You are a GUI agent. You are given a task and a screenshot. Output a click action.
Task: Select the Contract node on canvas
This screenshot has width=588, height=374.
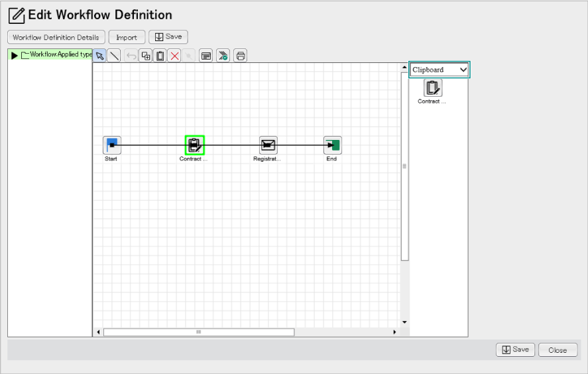(194, 145)
